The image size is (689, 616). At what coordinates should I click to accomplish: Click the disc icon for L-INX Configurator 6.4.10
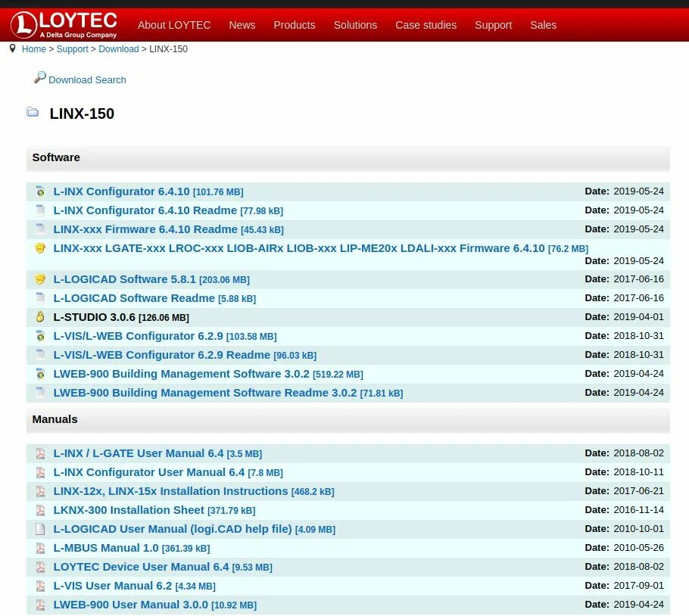pos(40,191)
